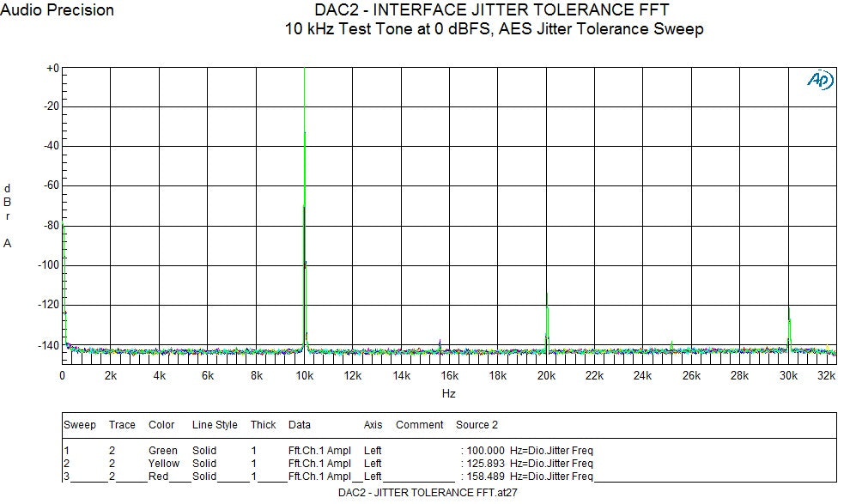Click the Hz label under the x-axis
The width and height of the screenshot is (856, 504).
448,393
